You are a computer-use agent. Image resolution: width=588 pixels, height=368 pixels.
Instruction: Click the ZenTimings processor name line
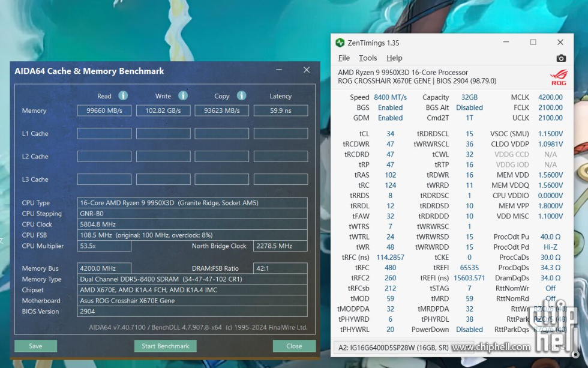403,73
